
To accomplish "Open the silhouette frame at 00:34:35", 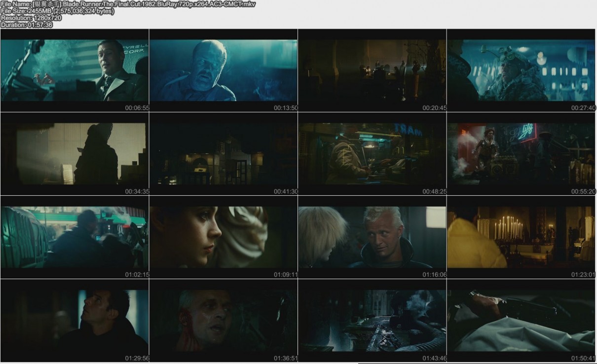I will tap(75, 154).
